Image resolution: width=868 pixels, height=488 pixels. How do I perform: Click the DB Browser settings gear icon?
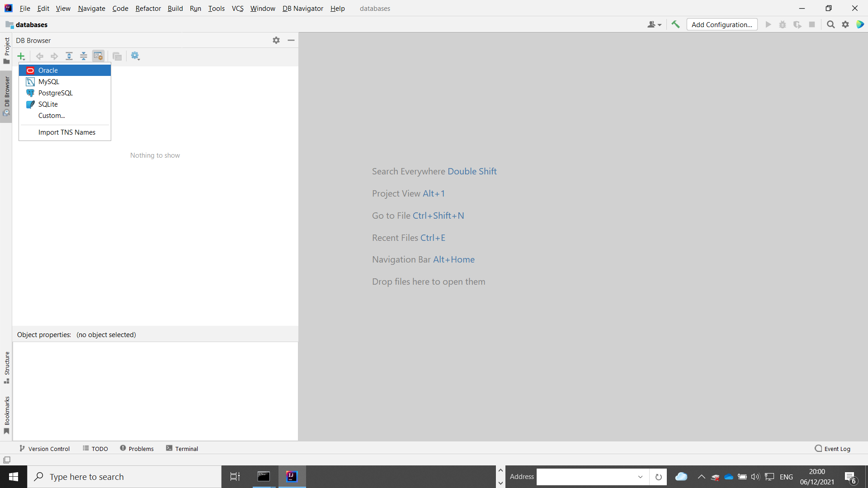276,40
